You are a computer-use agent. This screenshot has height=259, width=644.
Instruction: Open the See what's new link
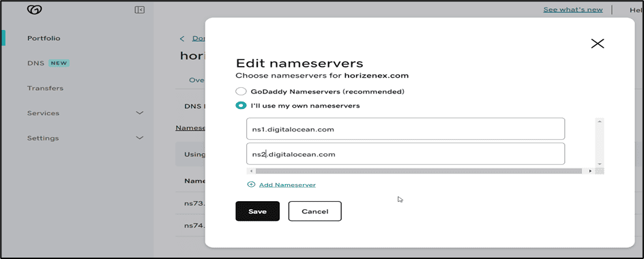tap(573, 10)
